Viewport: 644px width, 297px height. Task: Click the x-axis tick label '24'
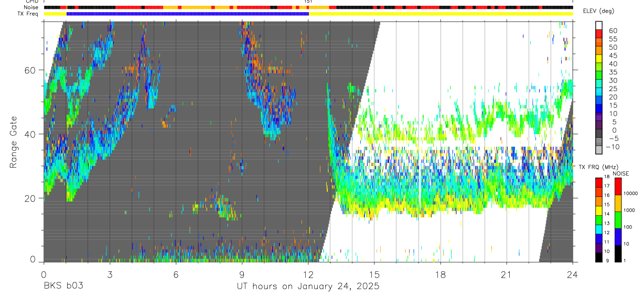tap(573, 274)
